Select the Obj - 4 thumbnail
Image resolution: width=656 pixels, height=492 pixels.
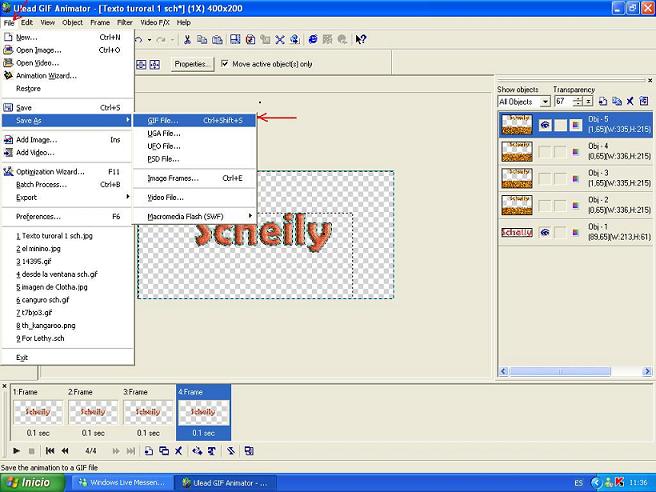pyautogui.click(x=517, y=151)
